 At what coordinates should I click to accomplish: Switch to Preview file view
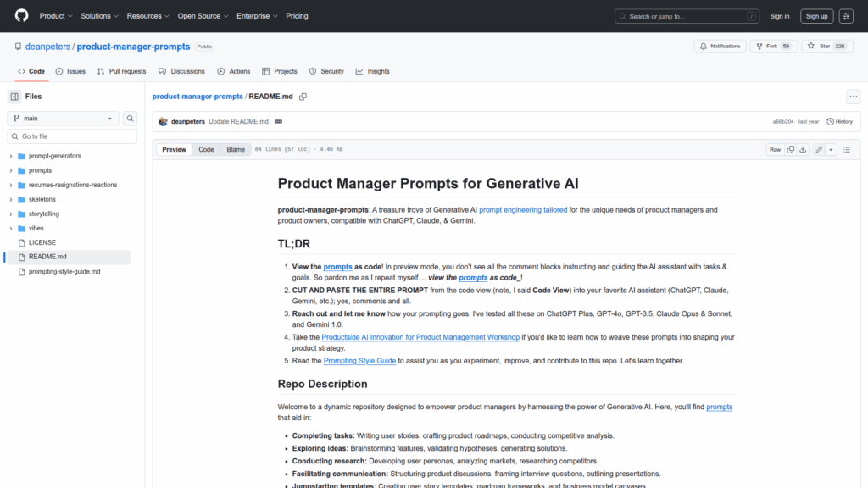tap(175, 149)
